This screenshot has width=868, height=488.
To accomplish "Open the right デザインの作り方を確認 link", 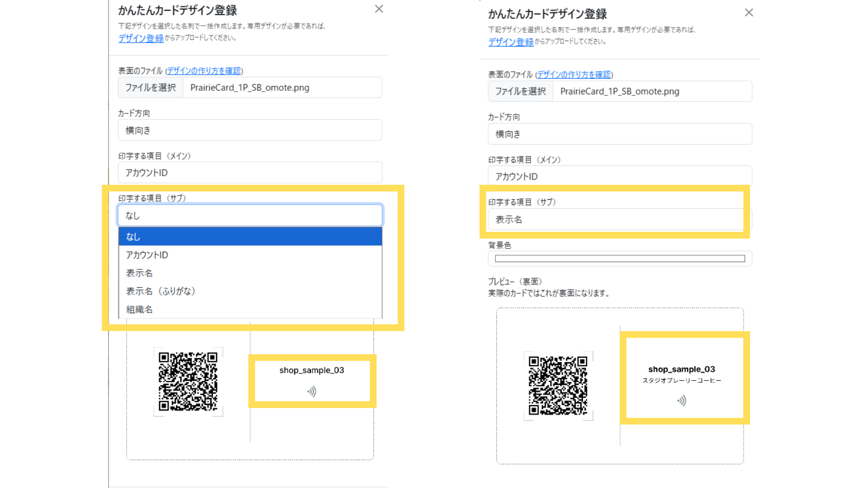I will [574, 75].
